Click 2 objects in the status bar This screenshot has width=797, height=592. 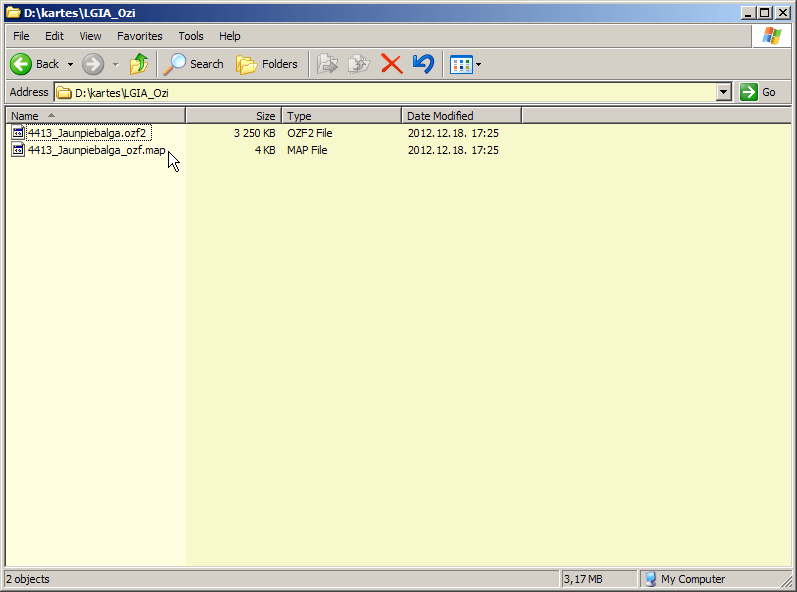pyautogui.click(x=28, y=579)
